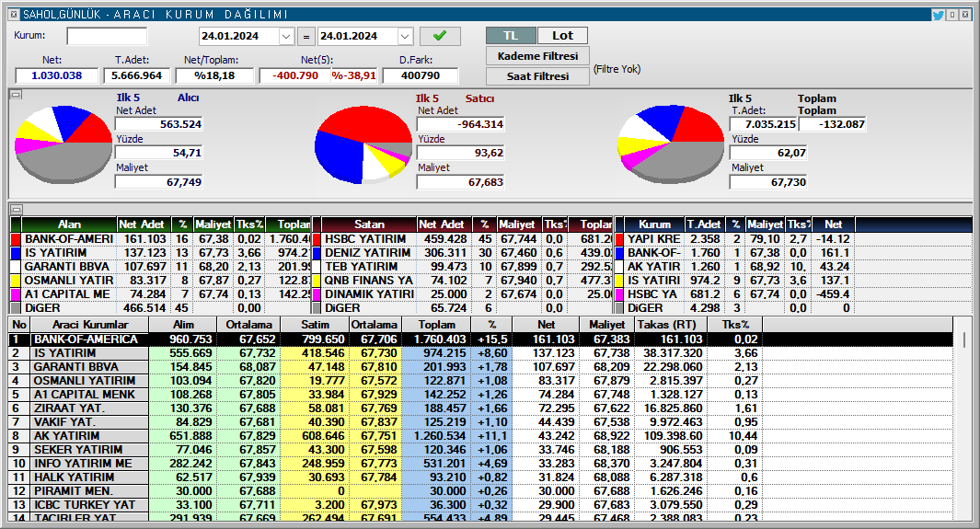This screenshot has width=980, height=529.
Task: Sort by the Alan column header
Action: click(x=69, y=224)
